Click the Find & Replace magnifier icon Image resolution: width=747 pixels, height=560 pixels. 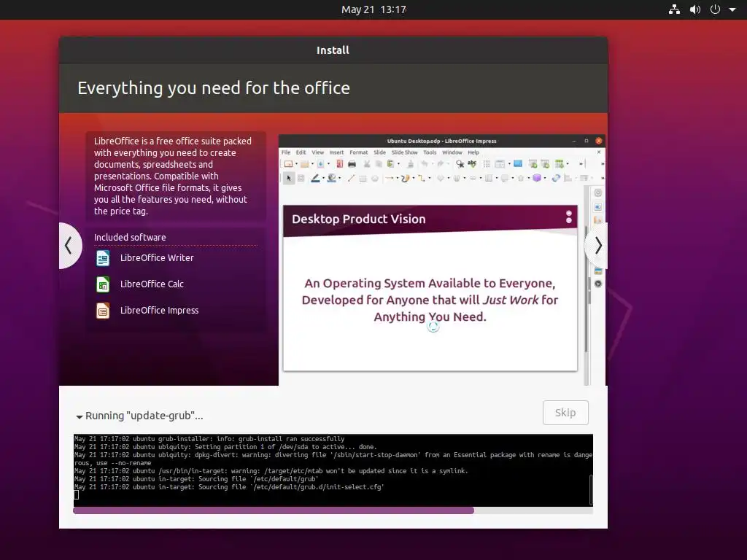coord(460,164)
